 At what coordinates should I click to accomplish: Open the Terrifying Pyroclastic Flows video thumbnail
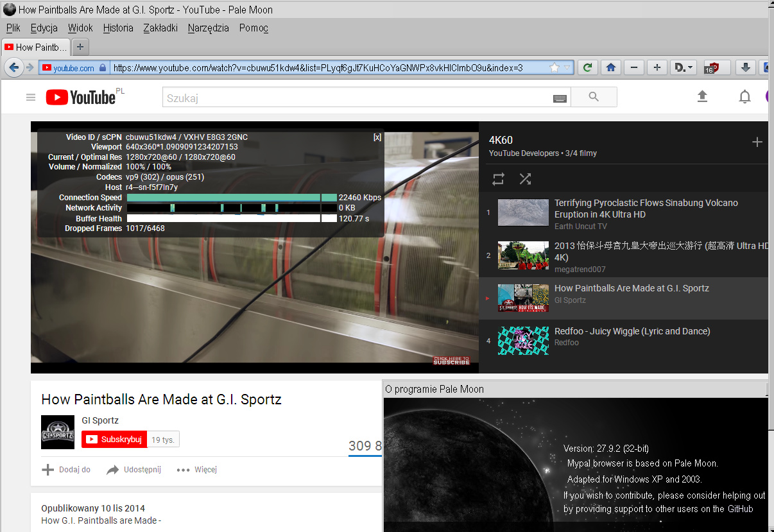click(x=523, y=212)
